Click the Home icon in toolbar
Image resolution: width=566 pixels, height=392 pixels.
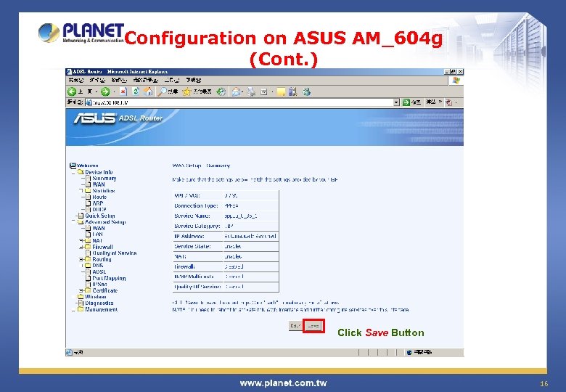(148, 91)
